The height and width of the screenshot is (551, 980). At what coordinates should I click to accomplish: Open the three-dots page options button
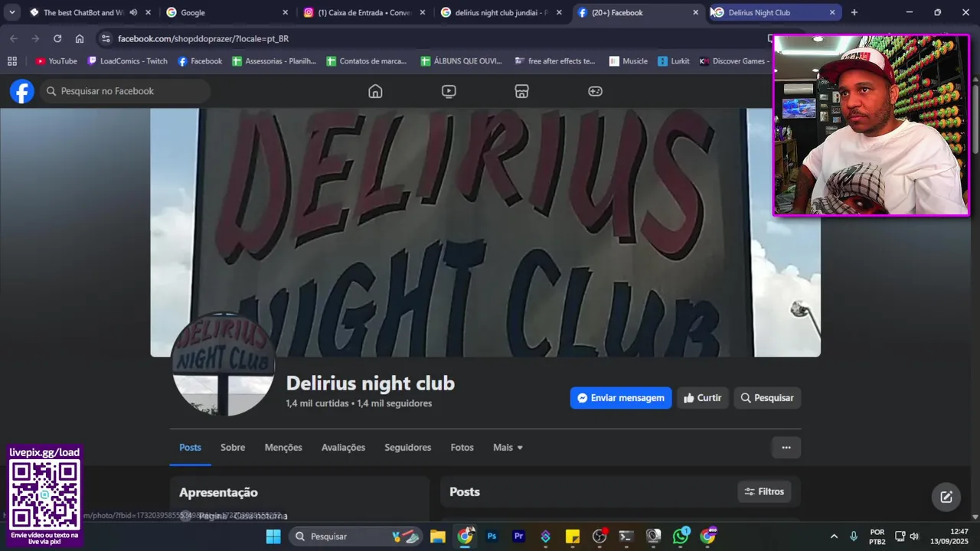pyautogui.click(x=786, y=448)
